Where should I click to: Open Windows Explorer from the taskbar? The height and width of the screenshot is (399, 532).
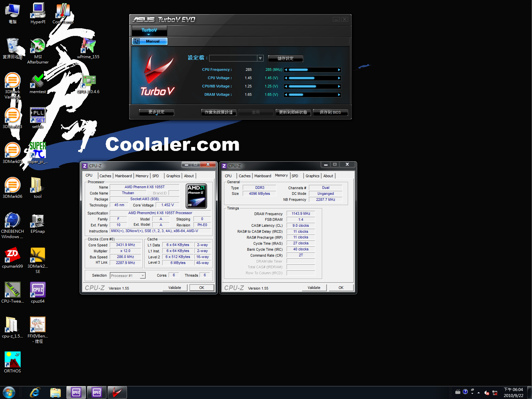click(56, 393)
